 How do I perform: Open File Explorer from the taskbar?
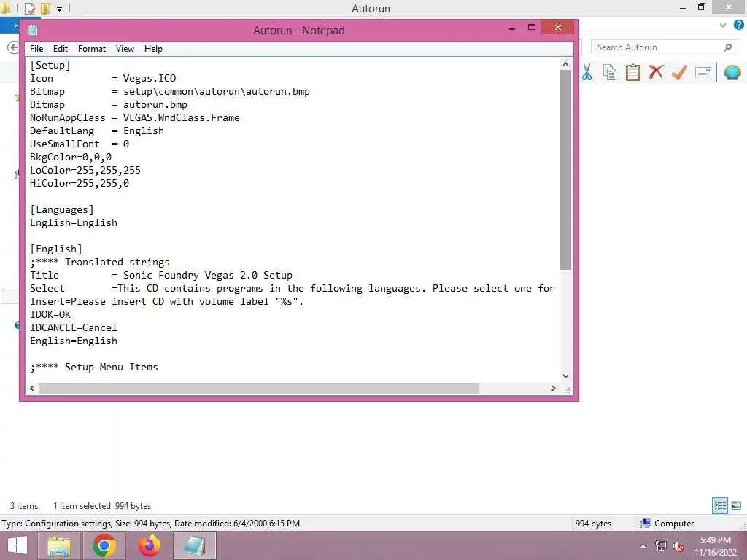(x=59, y=545)
